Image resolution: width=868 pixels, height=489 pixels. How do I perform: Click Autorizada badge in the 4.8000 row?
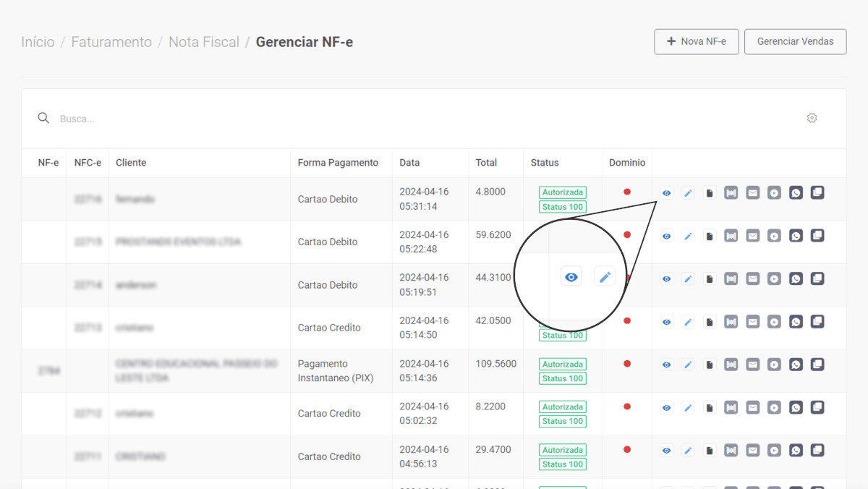[x=563, y=192]
